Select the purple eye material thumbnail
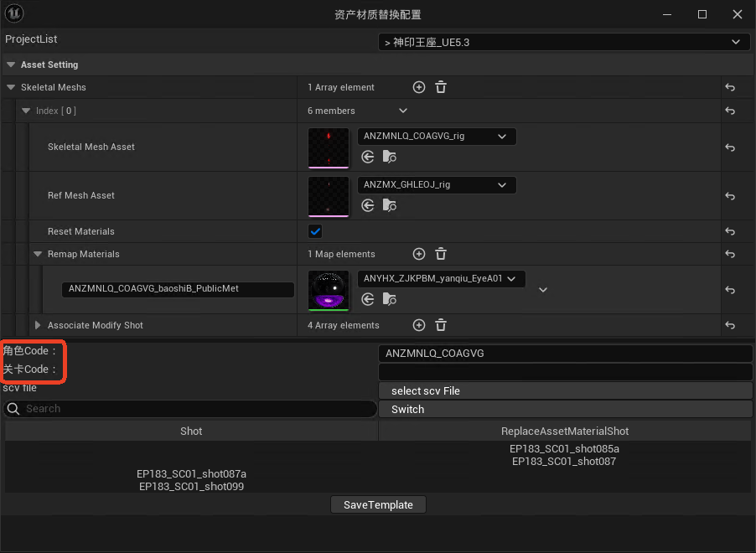The width and height of the screenshot is (756, 553). click(x=329, y=290)
